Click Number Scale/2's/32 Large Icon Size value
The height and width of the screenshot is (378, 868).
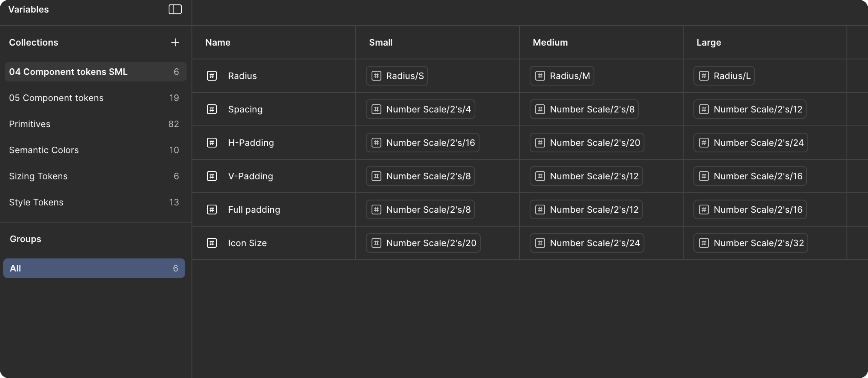751,243
